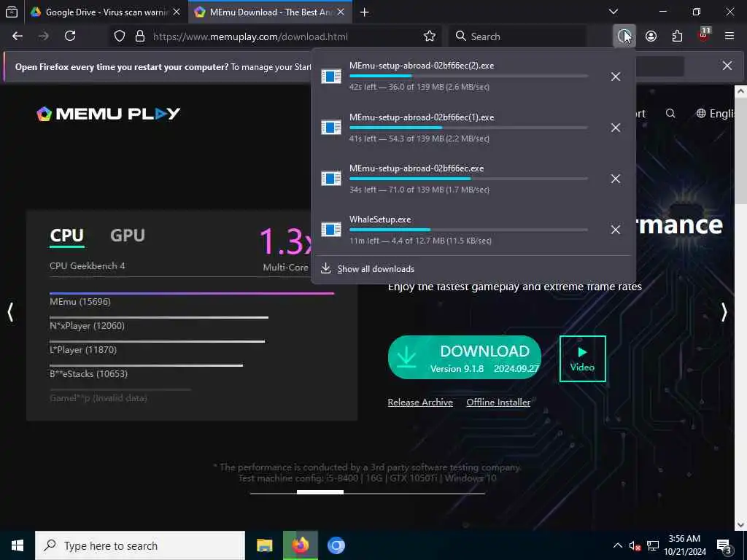Cancel MEmu-setup-abroad-02bf66ec(1).exe download

[616, 128]
